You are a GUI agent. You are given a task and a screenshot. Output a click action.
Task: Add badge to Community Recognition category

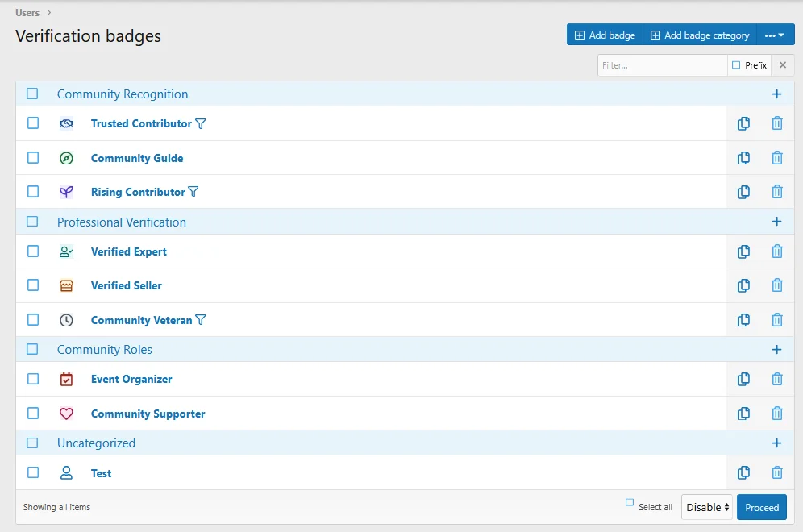776,94
